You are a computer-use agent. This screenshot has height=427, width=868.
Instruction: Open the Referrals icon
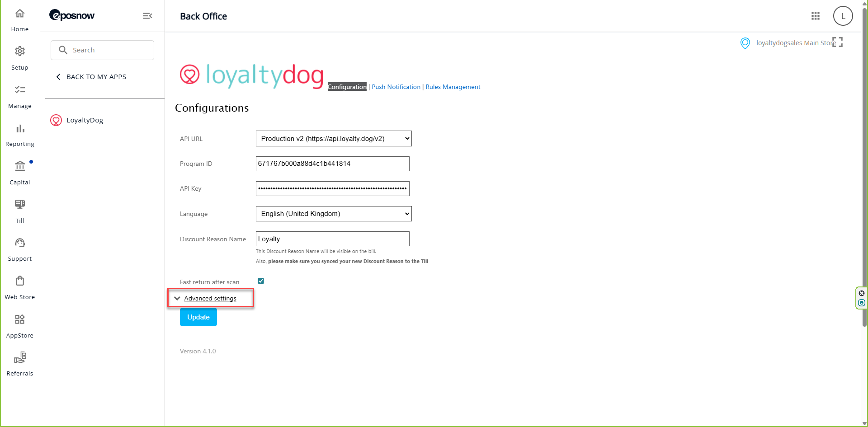(x=20, y=358)
